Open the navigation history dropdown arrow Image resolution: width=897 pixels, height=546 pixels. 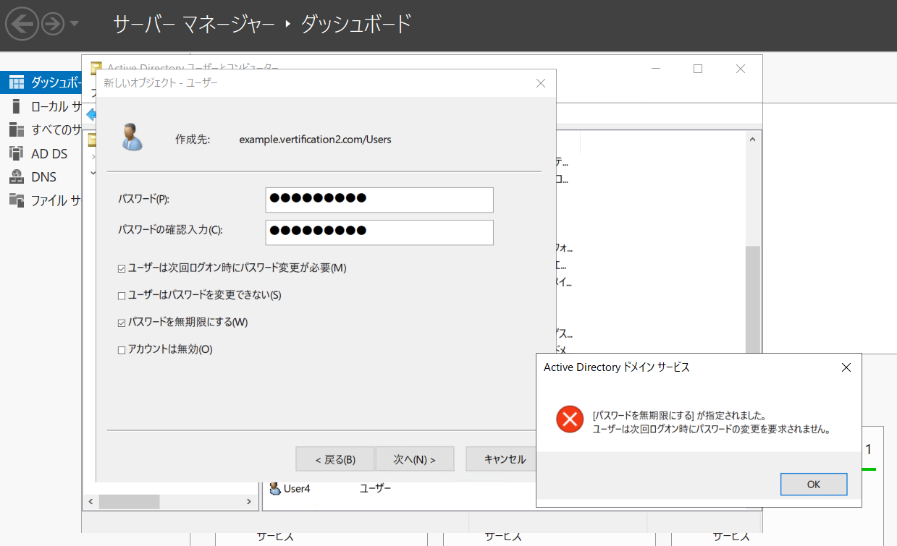pos(74,24)
